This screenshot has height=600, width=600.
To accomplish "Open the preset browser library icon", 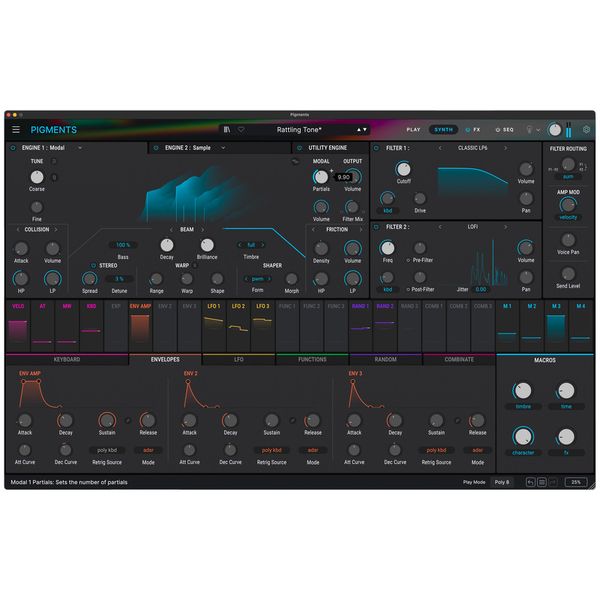I will click(x=228, y=130).
